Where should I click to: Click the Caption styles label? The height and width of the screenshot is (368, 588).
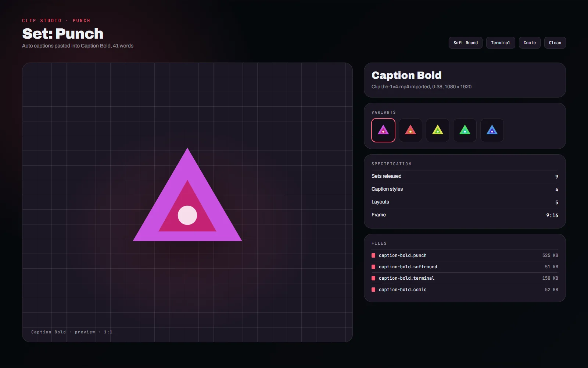[387, 189]
